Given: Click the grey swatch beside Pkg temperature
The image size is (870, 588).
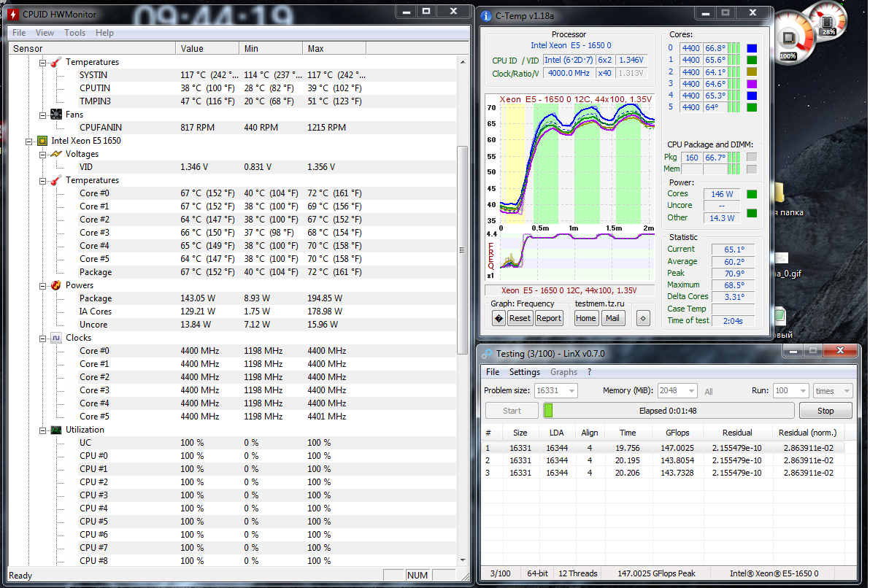Looking at the screenshot, I should click(x=752, y=158).
